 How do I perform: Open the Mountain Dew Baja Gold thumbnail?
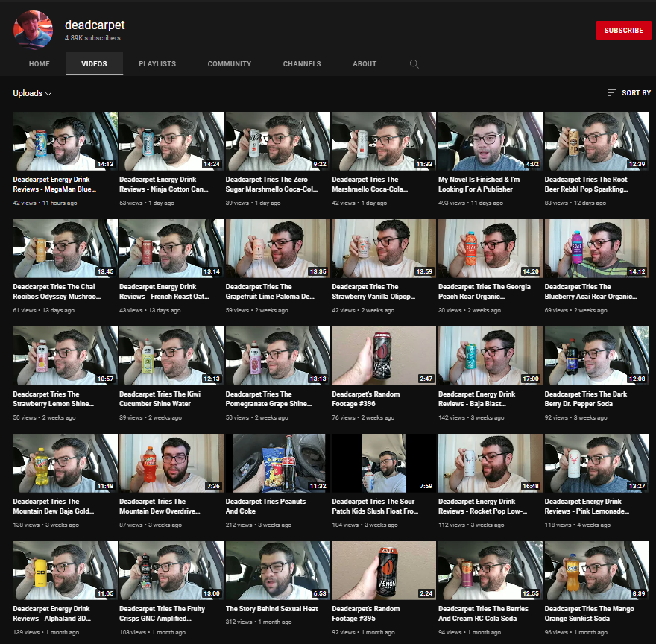tap(66, 463)
